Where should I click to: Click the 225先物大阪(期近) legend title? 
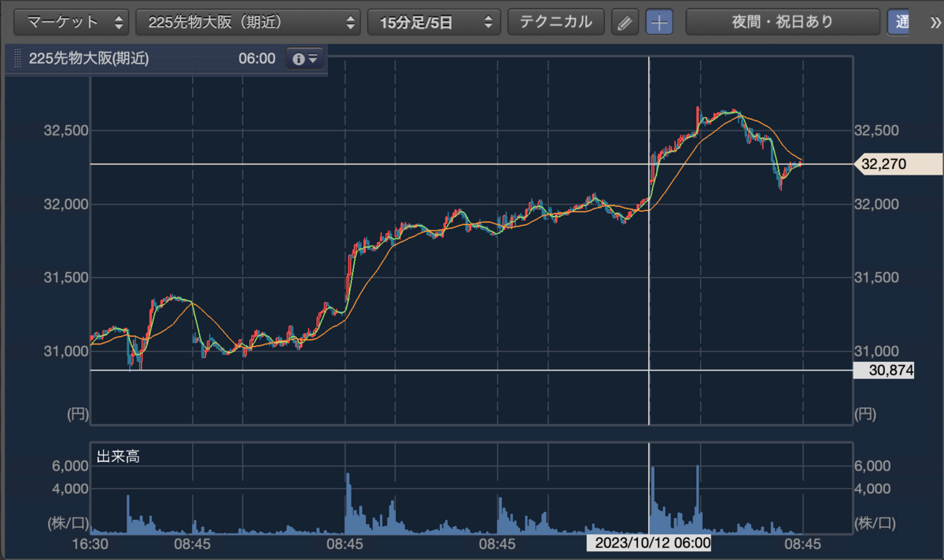(88, 59)
